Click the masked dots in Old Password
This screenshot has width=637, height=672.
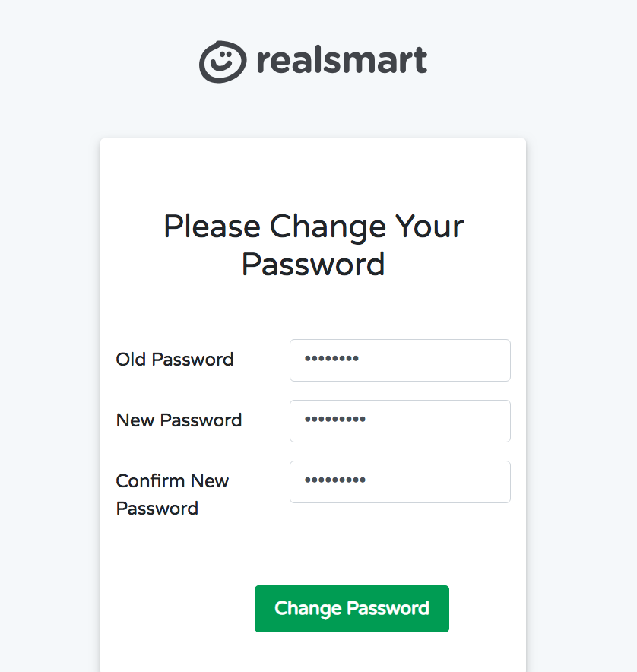click(331, 359)
